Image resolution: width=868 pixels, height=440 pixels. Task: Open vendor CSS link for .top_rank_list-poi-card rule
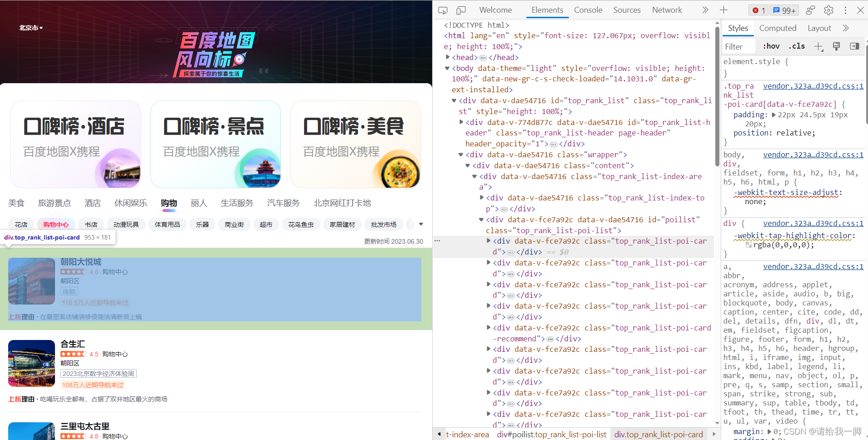[x=813, y=86]
